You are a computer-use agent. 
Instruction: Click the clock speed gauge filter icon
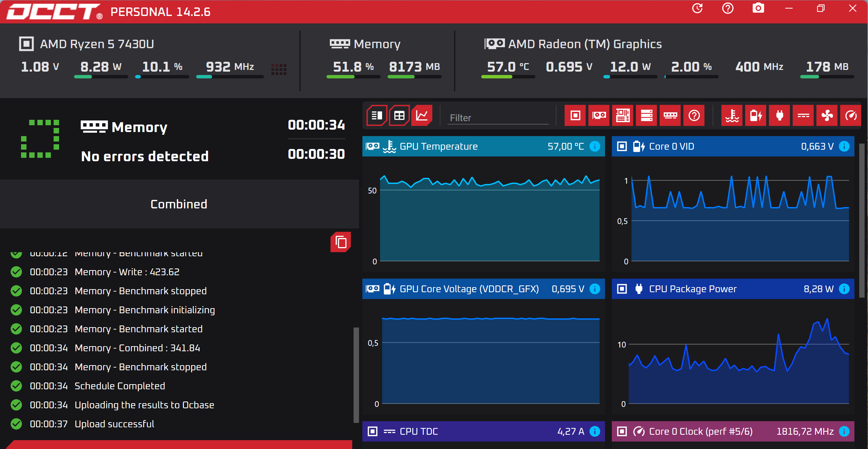(850, 116)
